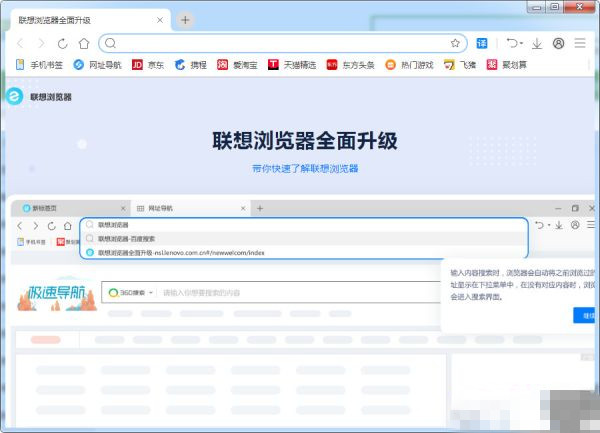The height and width of the screenshot is (433, 600).
Task: Open 携程 bookmark
Action: coord(191,65)
